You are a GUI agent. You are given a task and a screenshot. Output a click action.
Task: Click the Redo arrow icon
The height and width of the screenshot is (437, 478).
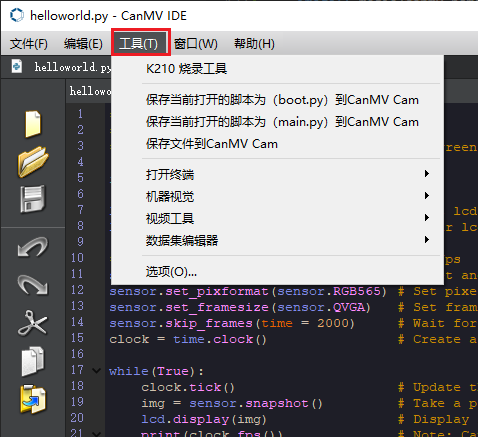(x=33, y=285)
